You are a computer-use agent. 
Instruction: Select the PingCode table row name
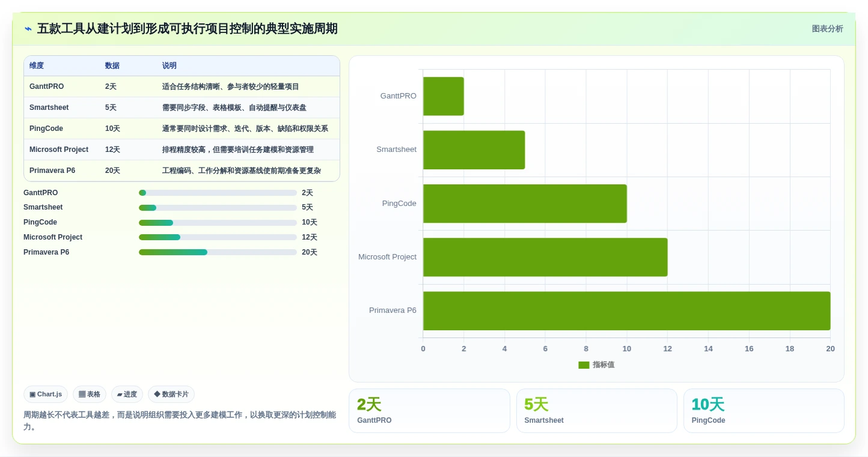tap(46, 129)
